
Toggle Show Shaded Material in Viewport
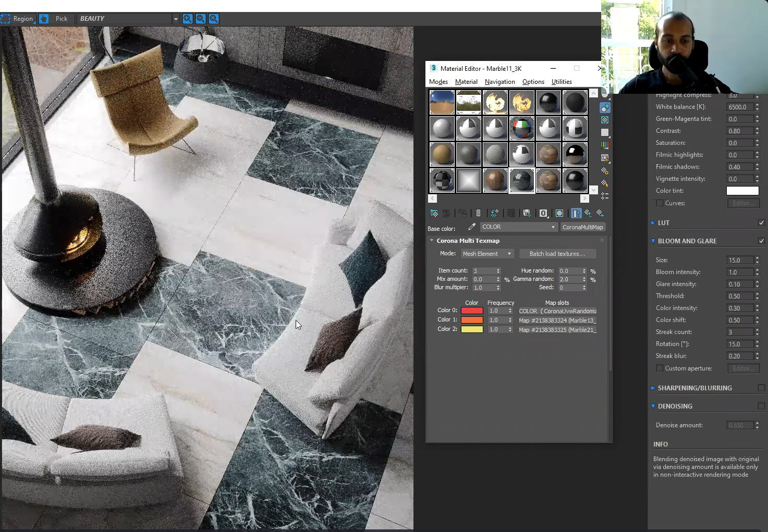[x=559, y=213]
